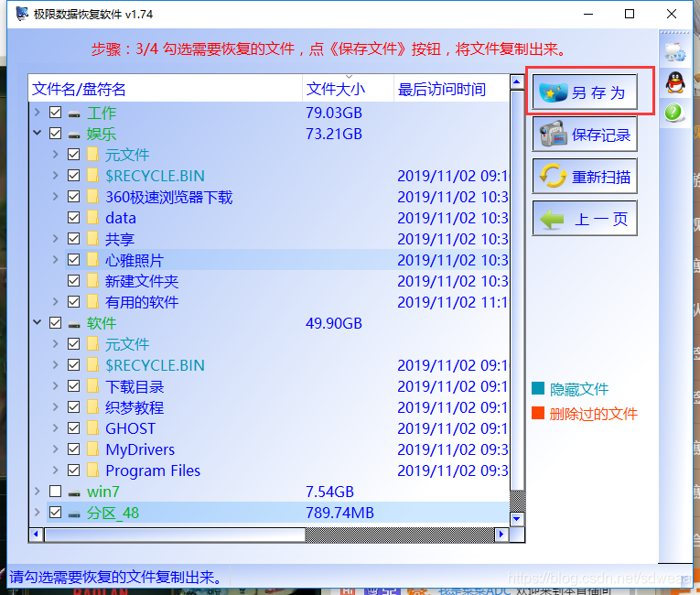The height and width of the screenshot is (595, 700).
Task: Click the 保存记录 button
Action: 585,134
